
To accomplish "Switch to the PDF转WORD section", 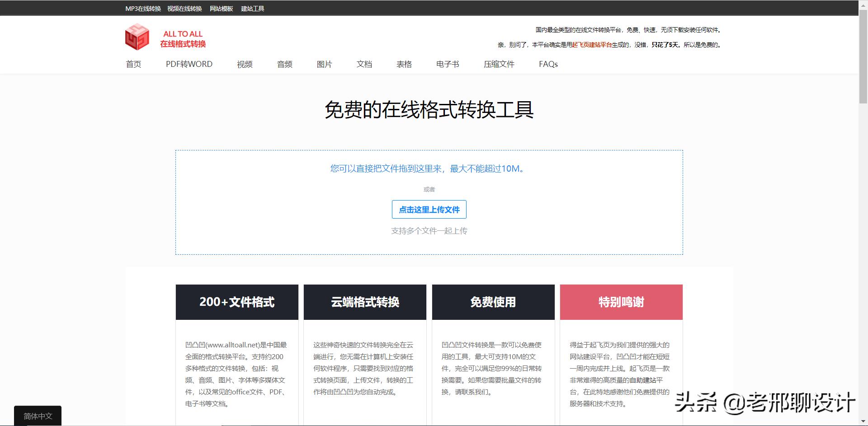I will point(189,64).
